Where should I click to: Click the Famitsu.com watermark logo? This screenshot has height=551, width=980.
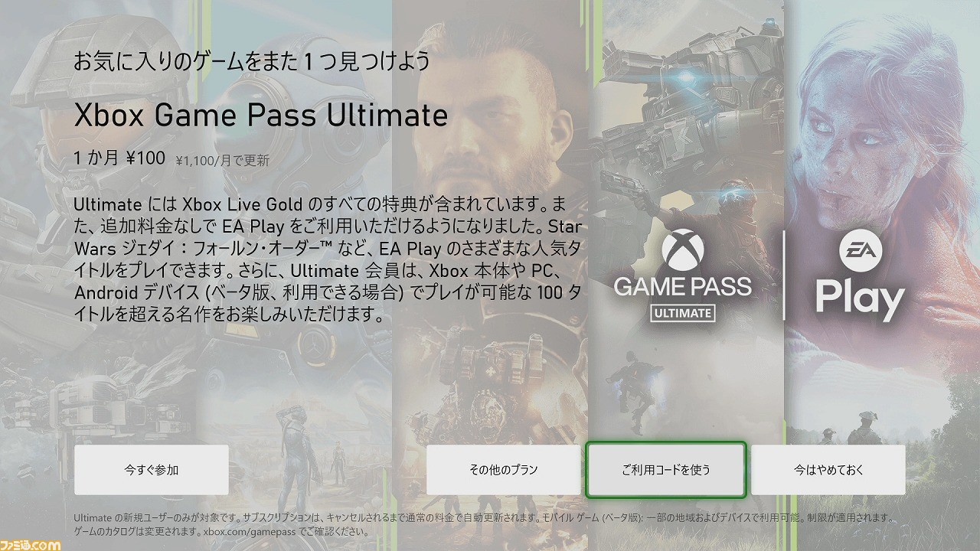(31, 546)
